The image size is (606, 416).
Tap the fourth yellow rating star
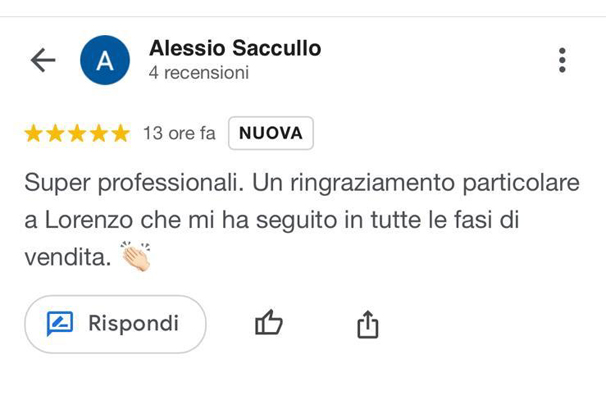click(99, 133)
